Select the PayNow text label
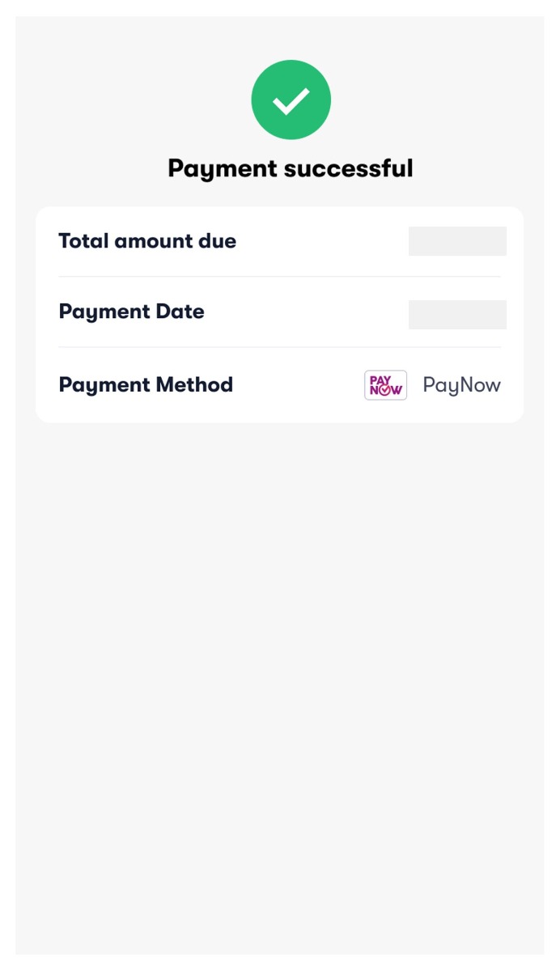The width and height of the screenshot is (560, 971). pyautogui.click(x=461, y=384)
